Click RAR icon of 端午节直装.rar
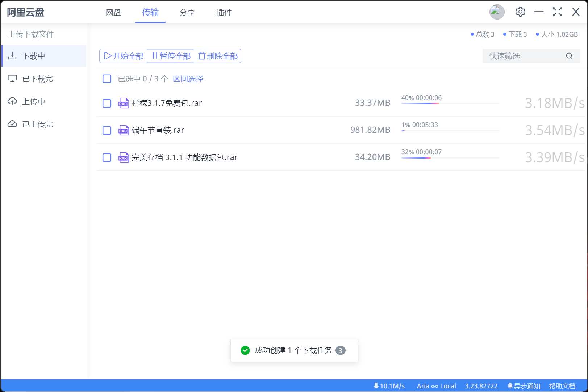588x392 pixels. pos(124,130)
